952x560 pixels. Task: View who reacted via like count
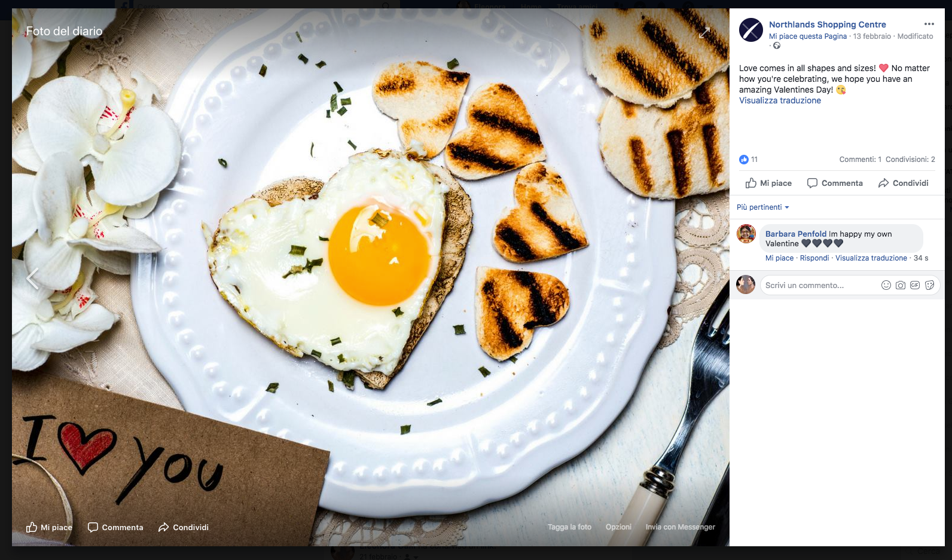749,160
